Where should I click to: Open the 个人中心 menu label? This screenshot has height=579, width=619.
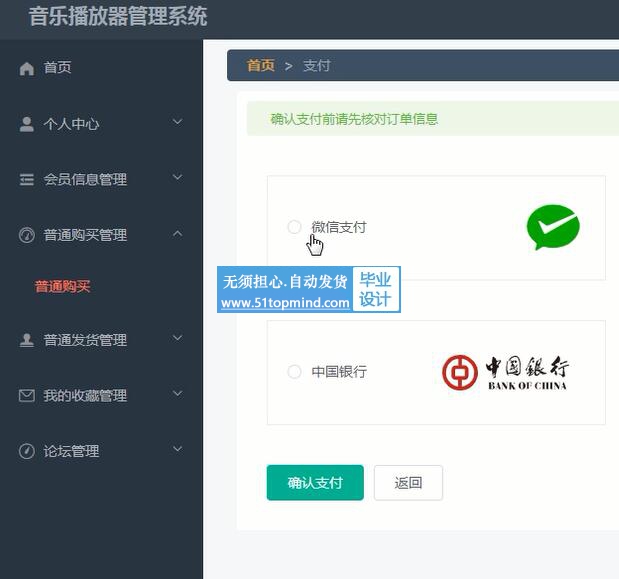click(x=71, y=124)
